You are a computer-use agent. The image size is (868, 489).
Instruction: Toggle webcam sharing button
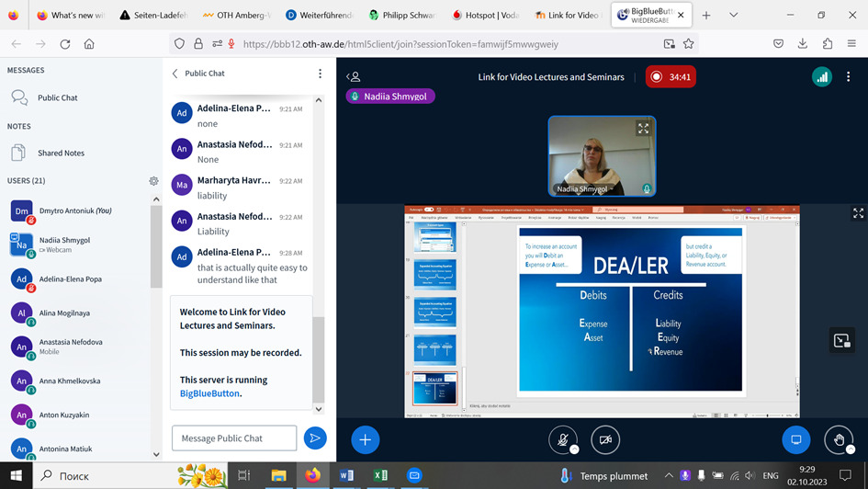pyautogui.click(x=605, y=440)
